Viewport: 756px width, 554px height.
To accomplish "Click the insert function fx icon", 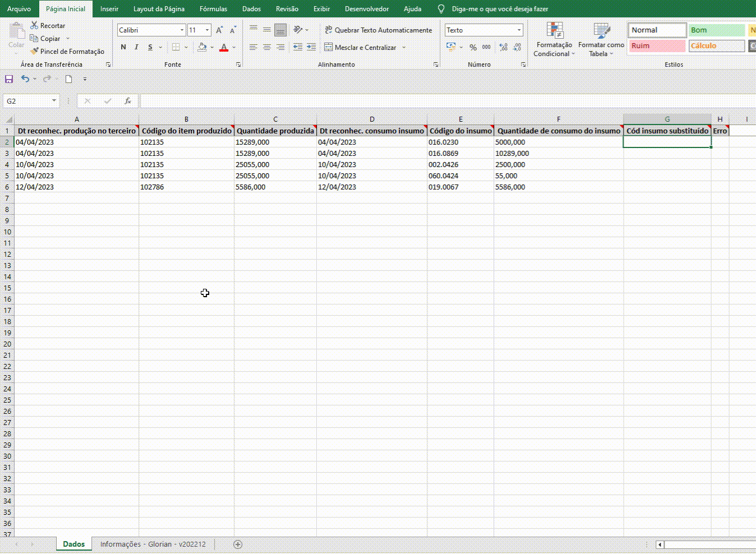I will [x=128, y=101].
